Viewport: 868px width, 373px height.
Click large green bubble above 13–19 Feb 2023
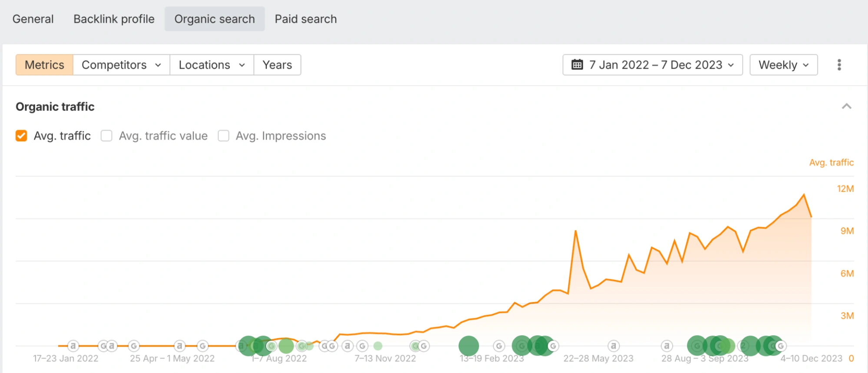coord(469,346)
